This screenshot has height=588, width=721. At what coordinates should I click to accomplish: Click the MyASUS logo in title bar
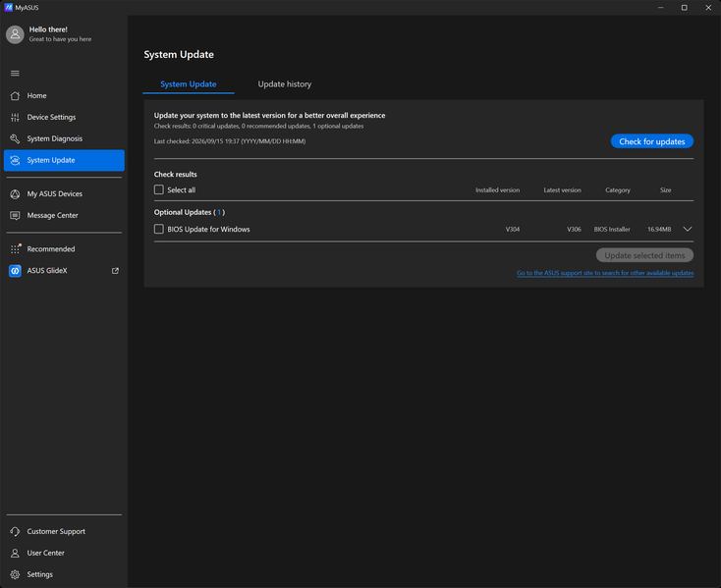8,7
